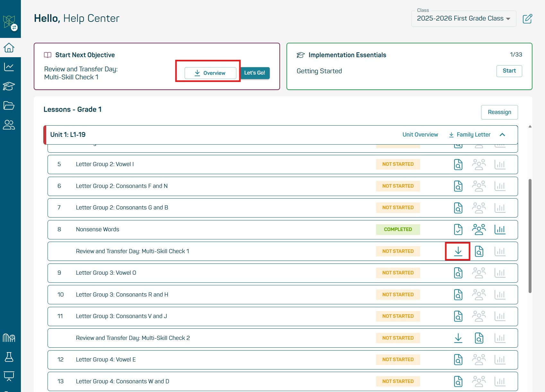Click the group assignment icon for Letter Group 3: Vowel O
The image size is (545, 392).
(479, 272)
